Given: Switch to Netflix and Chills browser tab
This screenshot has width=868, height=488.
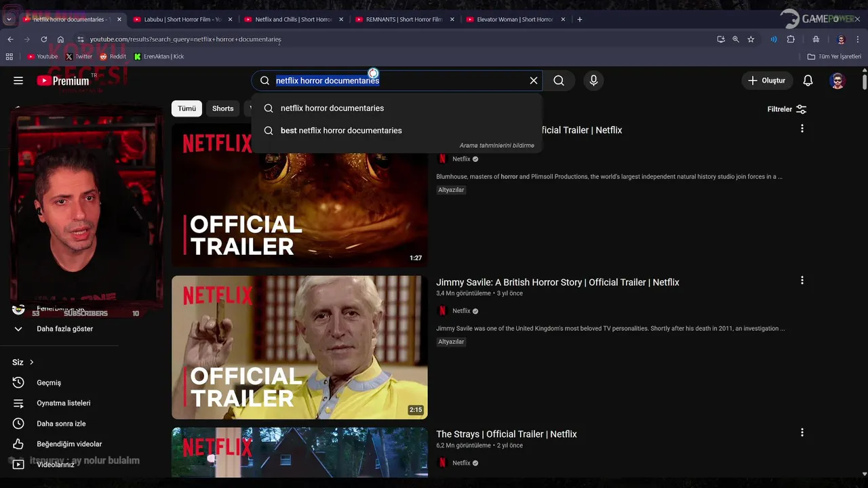Looking at the screenshot, I should [x=294, y=20].
